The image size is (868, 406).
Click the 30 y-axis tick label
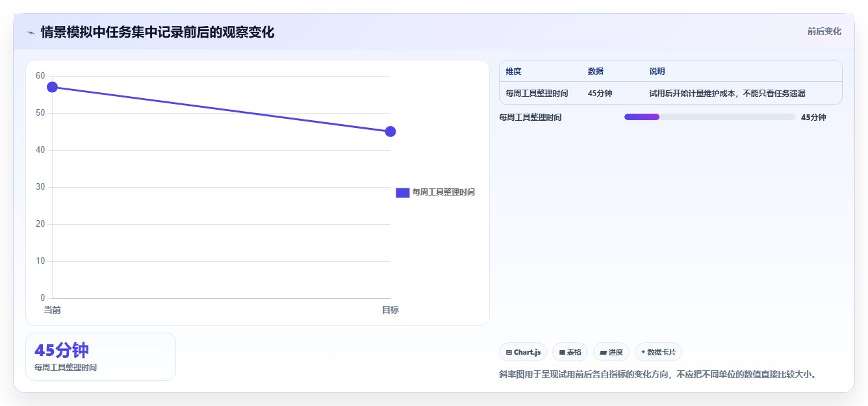point(40,187)
